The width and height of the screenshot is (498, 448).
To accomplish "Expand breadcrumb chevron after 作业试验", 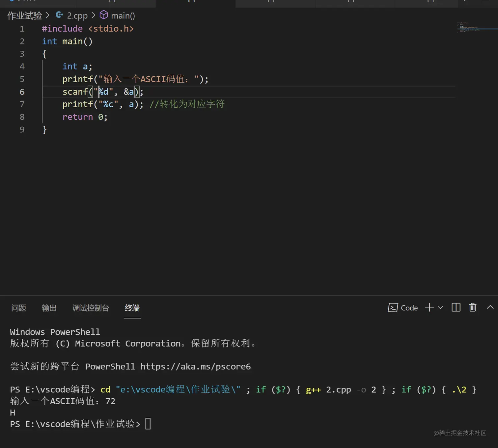I will pyautogui.click(x=48, y=15).
